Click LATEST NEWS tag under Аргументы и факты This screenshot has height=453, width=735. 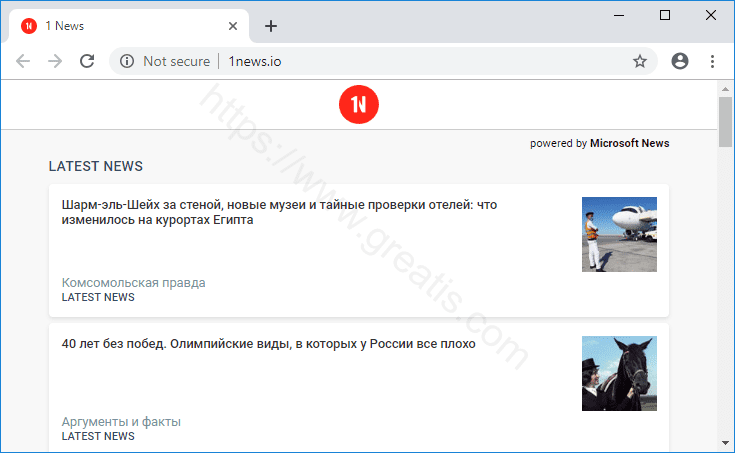click(98, 436)
